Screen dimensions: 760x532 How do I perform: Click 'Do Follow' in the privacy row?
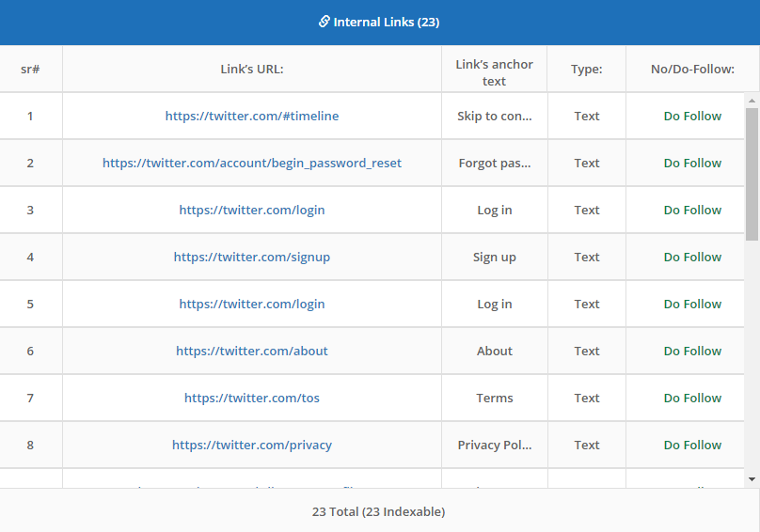692,445
